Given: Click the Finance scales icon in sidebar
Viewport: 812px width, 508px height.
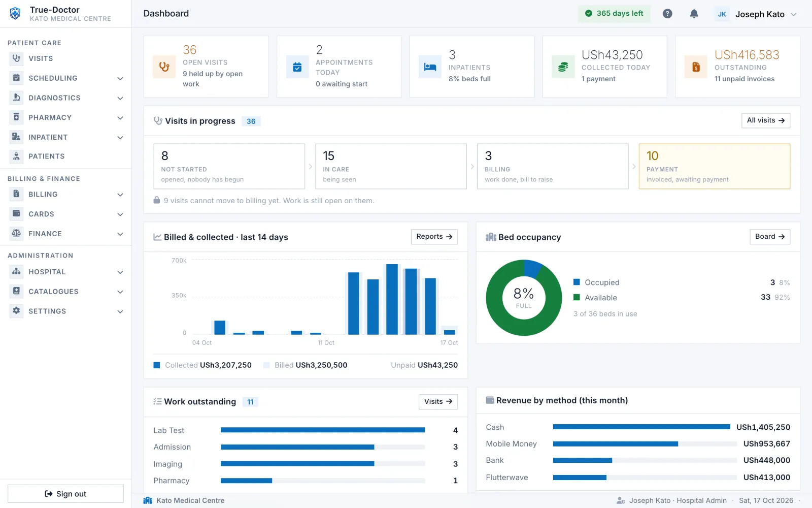Looking at the screenshot, I should (x=16, y=234).
